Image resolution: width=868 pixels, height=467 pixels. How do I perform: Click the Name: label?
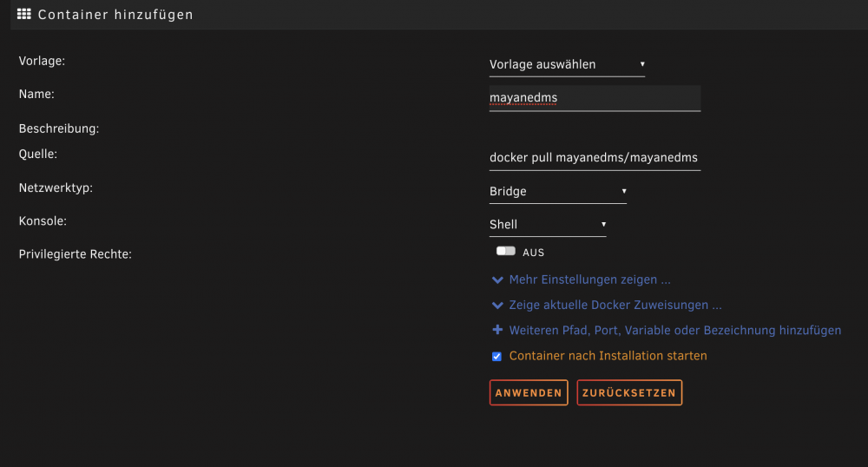(36, 94)
